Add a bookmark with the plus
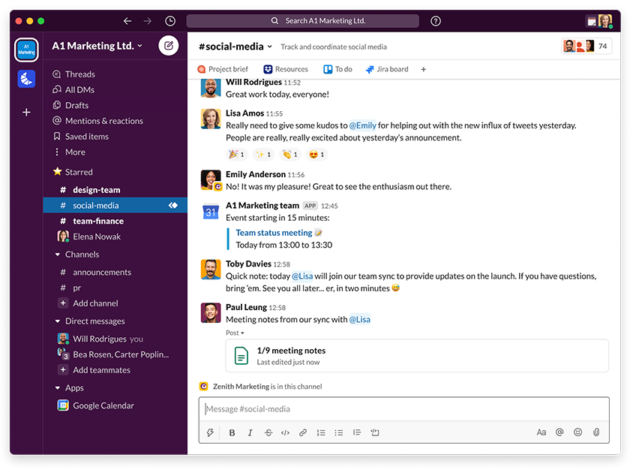Image resolution: width=641 pixels, height=471 pixels. coord(424,70)
